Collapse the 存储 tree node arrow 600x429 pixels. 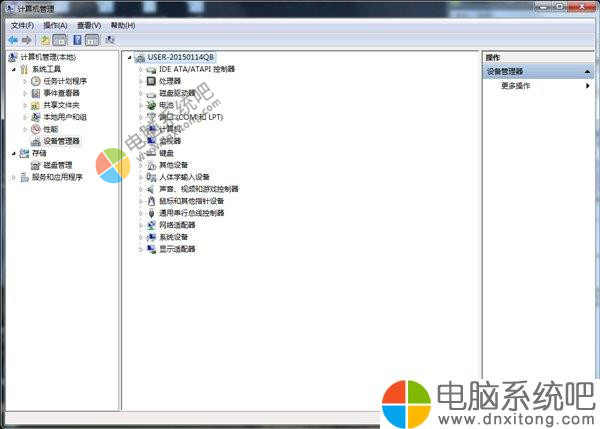(14, 153)
